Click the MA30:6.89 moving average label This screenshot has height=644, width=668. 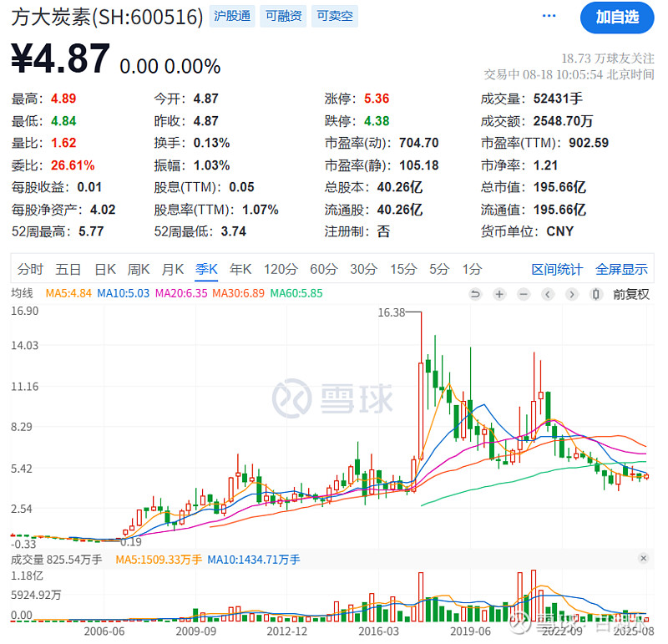coord(239,293)
